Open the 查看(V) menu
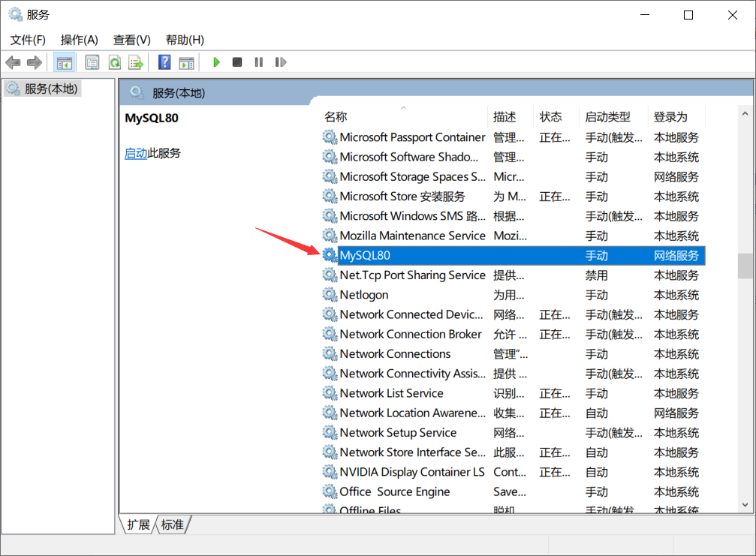Image resolution: width=756 pixels, height=556 pixels. point(131,40)
